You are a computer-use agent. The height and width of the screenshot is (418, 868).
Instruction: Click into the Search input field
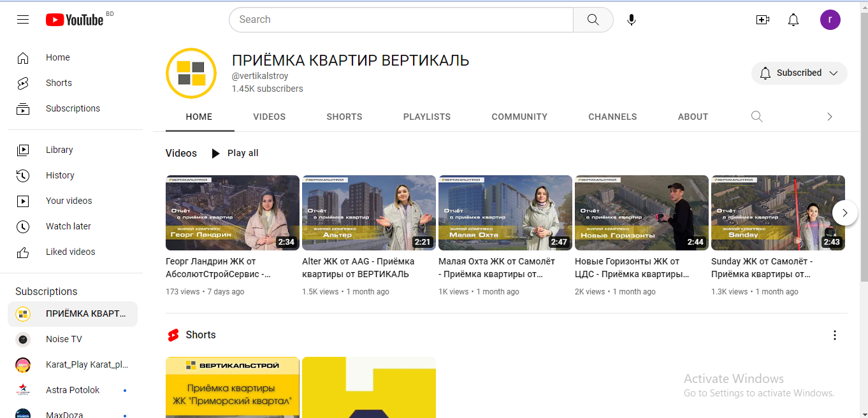[401, 20]
